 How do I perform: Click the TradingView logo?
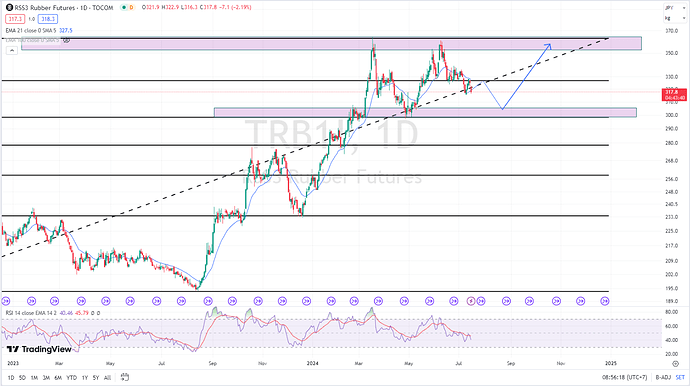pos(39,349)
